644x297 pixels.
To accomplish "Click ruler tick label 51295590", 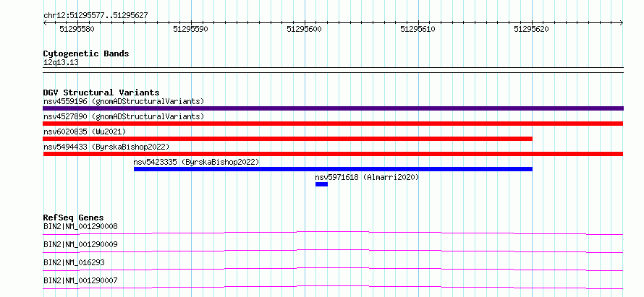I will (190, 29).
